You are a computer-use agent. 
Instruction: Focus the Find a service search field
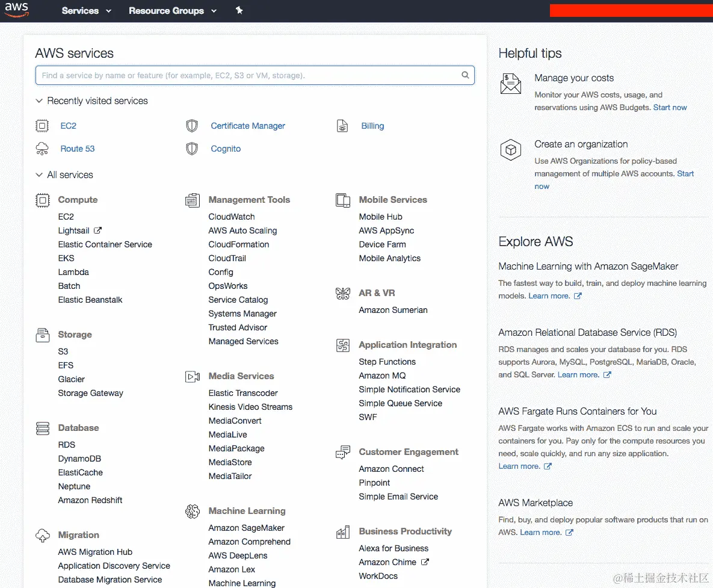pos(255,75)
